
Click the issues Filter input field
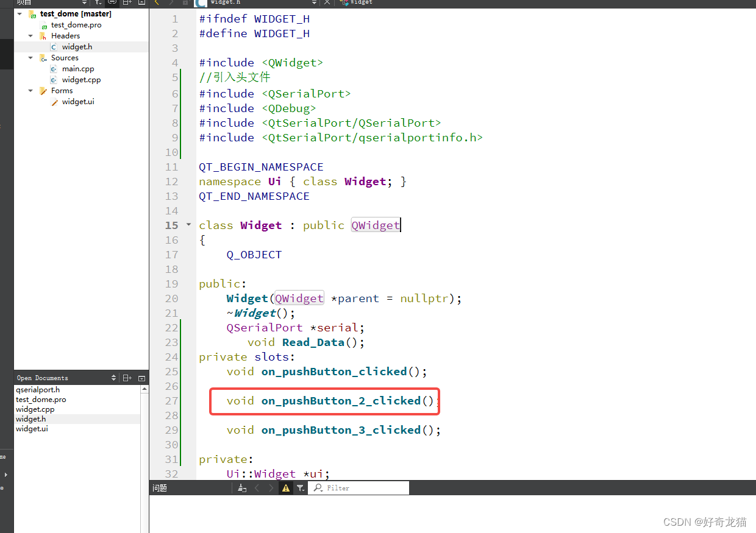(x=358, y=488)
